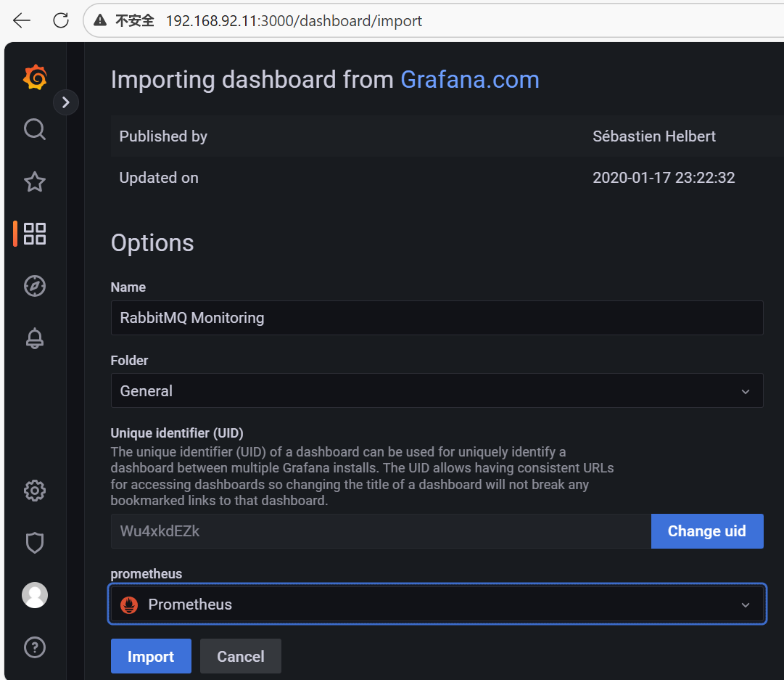The width and height of the screenshot is (784, 680).
Task: Open the Alerting bell icon
Action: tap(35, 338)
